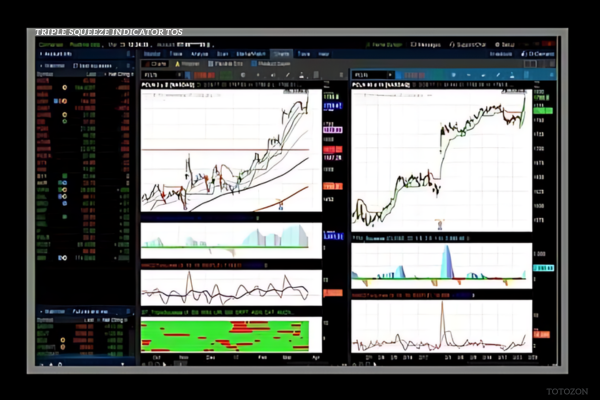Click the OnDemand button
The height and width of the screenshot is (400, 600).
535,54
